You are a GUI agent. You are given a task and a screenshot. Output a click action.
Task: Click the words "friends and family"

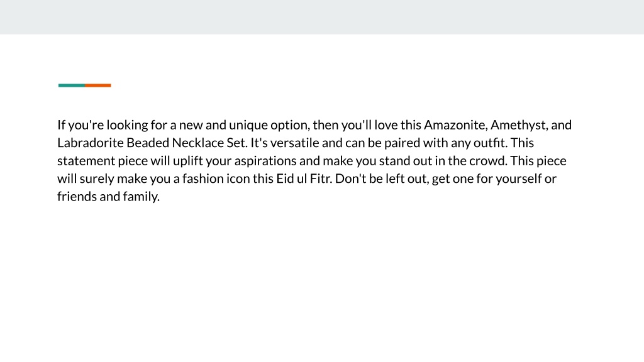tap(108, 197)
